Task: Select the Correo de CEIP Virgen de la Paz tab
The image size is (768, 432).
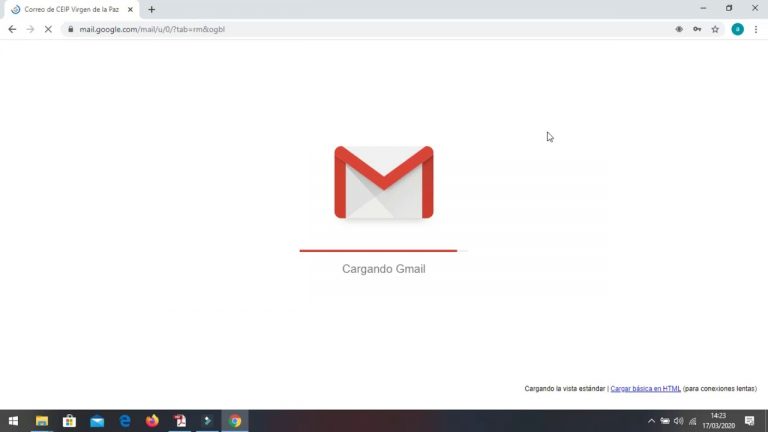Action: click(72, 9)
